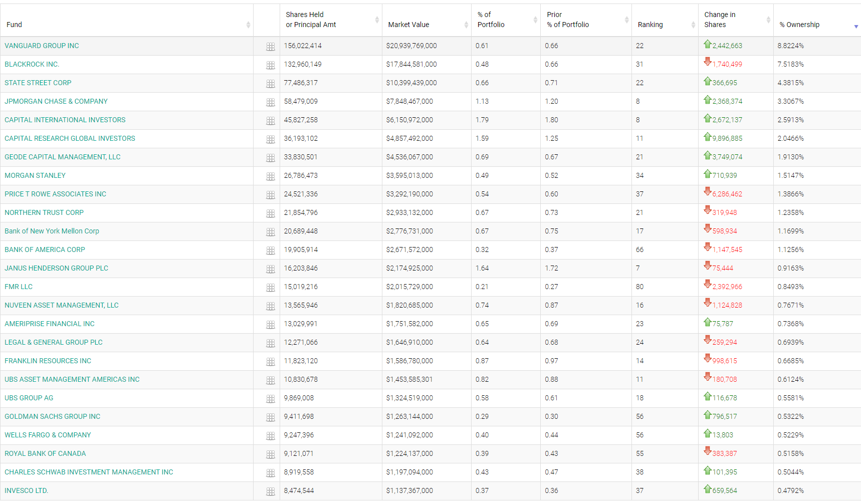Screen dimensions: 861x504
Task: Sort by Prior % of Portfolio header
Action: coord(586,20)
